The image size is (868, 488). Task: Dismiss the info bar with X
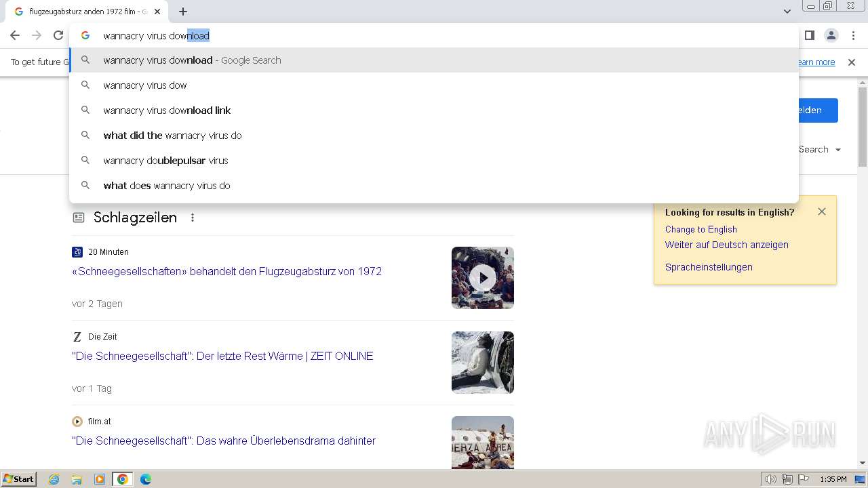pyautogui.click(x=852, y=62)
